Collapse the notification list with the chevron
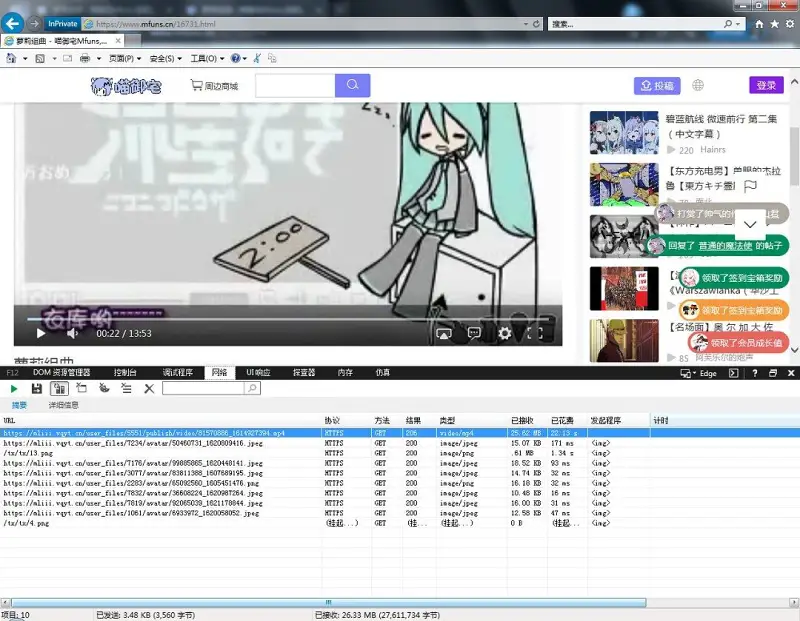 coord(750,224)
